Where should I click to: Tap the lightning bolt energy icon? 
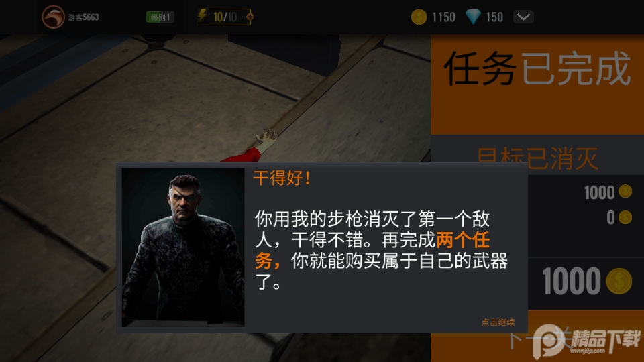pyautogui.click(x=202, y=17)
